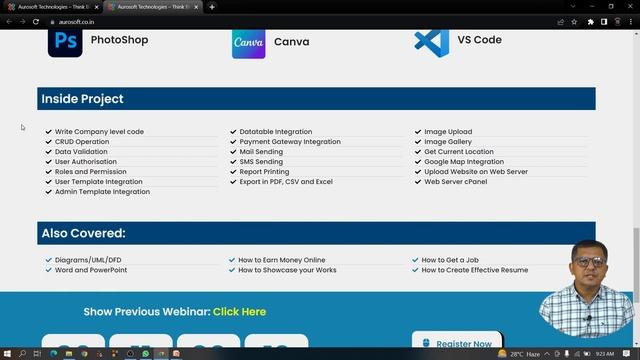
Task: Click the Show Previous Webinar Click Here link
Action: 239,312
